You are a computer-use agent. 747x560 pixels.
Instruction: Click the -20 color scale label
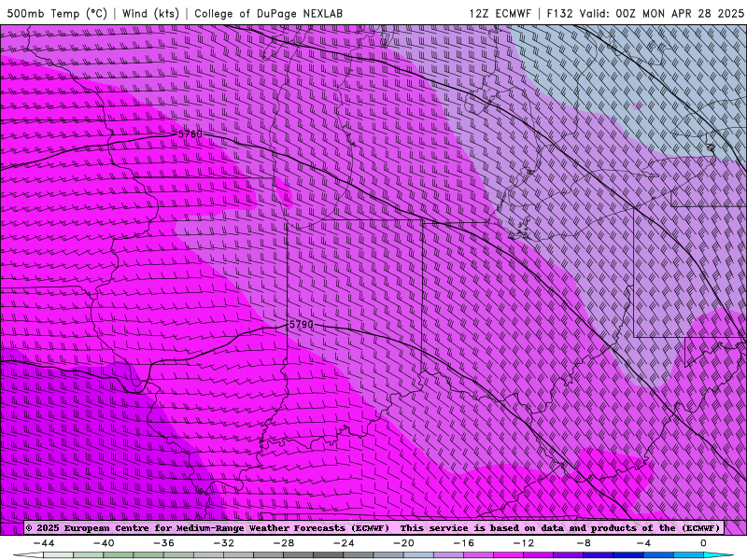click(x=404, y=543)
